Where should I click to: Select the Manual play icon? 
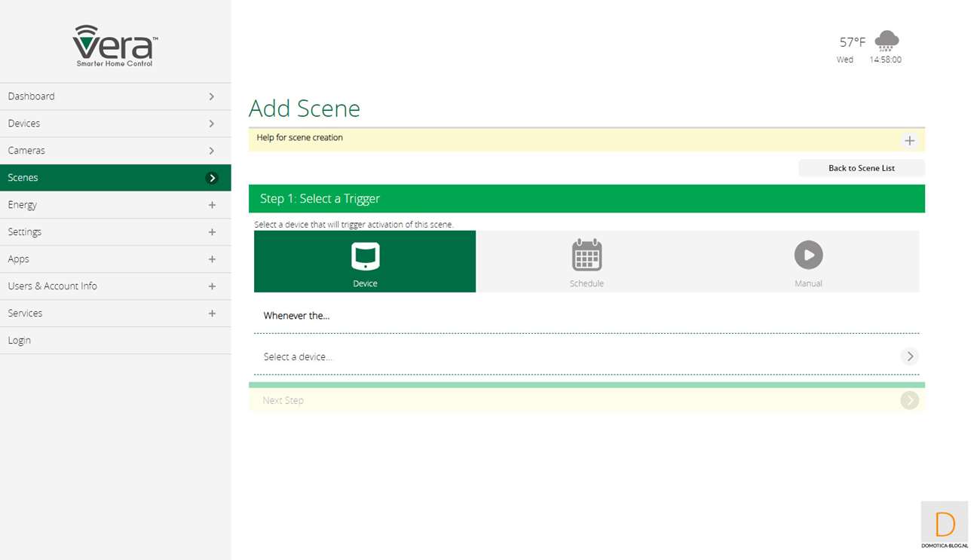click(808, 256)
